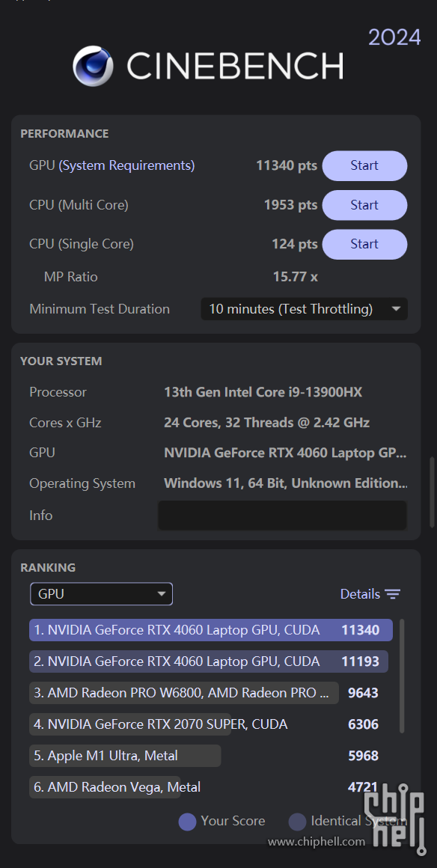Select the Apple M1 Ultra ranking entry

tap(205, 756)
